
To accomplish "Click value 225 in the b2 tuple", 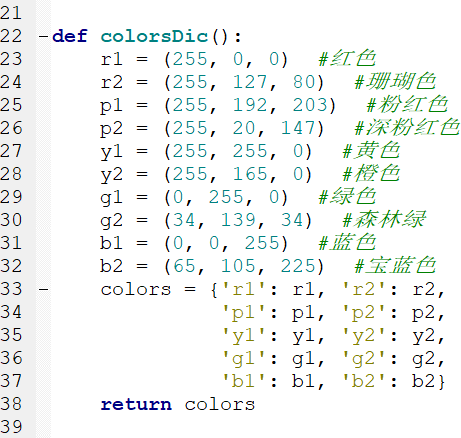I will click(298, 266).
